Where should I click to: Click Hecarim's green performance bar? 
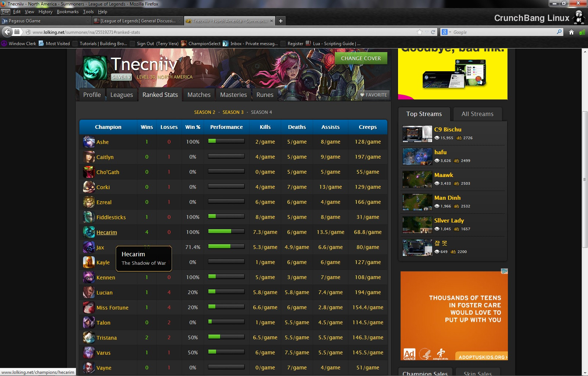pyautogui.click(x=226, y=231)
